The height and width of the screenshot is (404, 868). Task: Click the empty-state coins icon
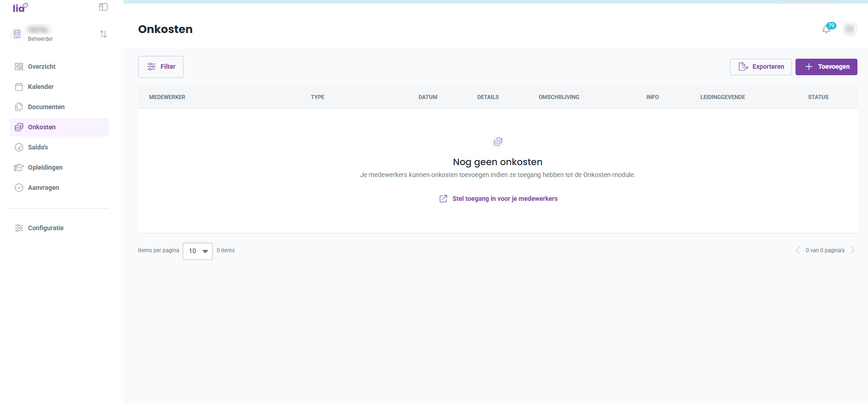tap(498, 142)
